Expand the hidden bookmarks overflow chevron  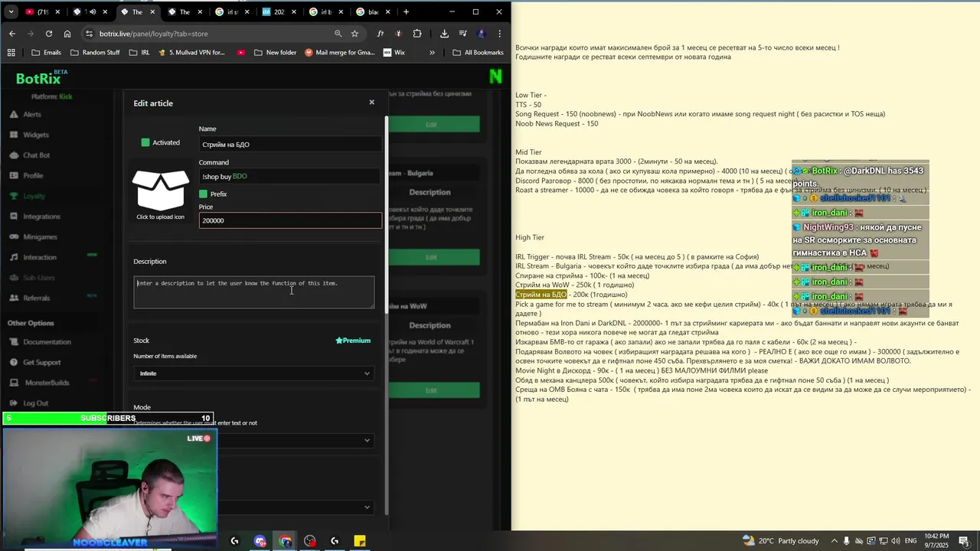click(432, 53)
